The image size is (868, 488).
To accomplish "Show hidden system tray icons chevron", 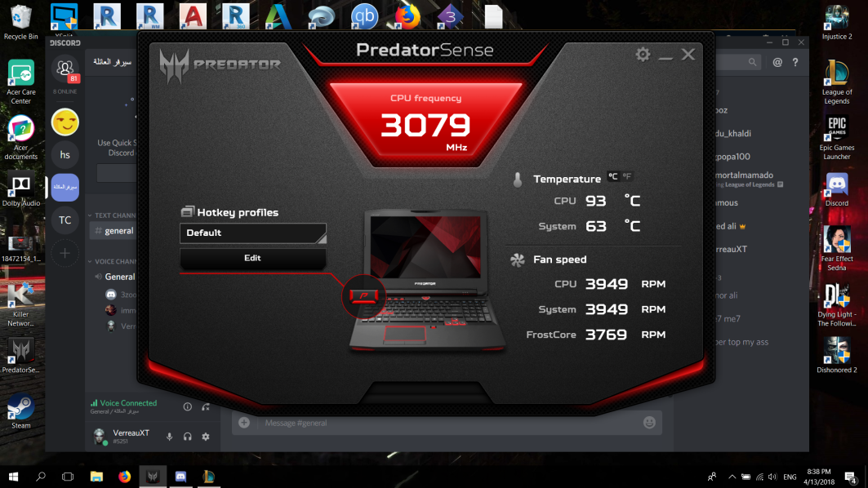I will [732, 477].
